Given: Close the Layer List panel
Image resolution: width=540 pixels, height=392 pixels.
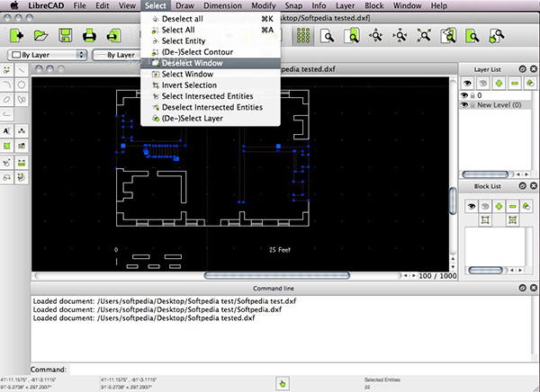Looking at the screenshot, I should [x=533, y=69].
